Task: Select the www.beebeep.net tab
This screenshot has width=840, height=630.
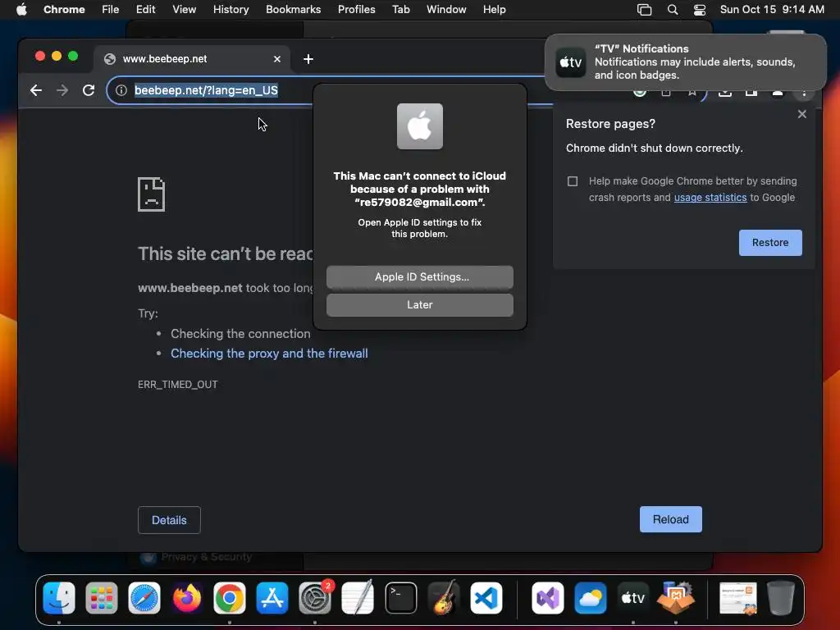Action: pos(192,59)
